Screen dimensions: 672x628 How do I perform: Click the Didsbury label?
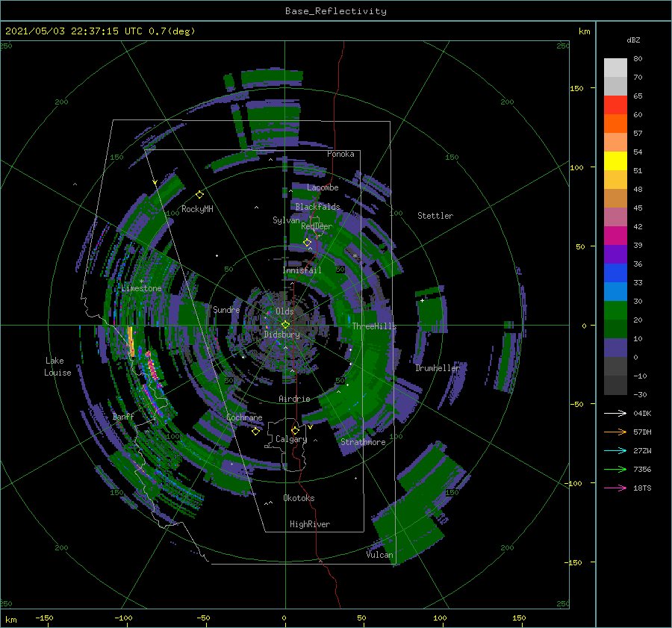point(281,335)
